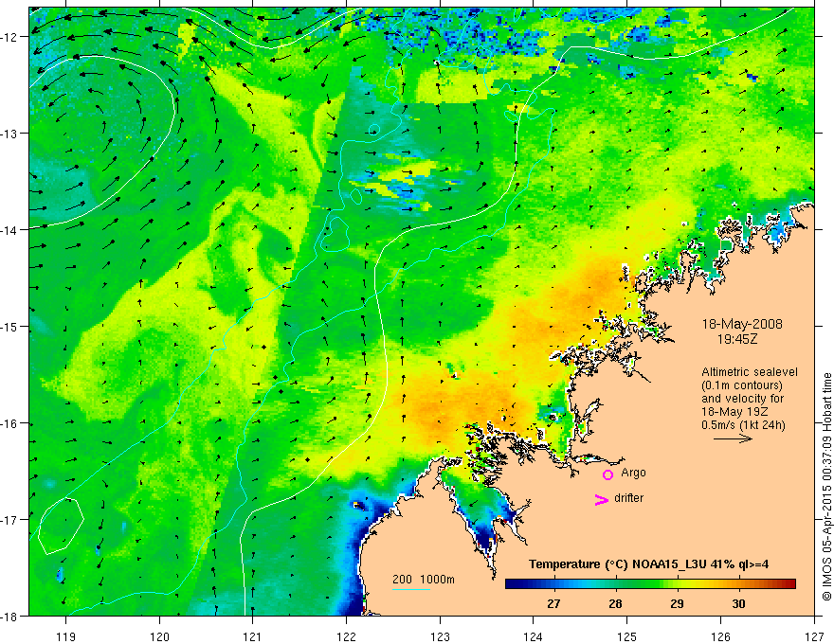
Task: Click longitude axis label 124
Action: click(534, 636)
